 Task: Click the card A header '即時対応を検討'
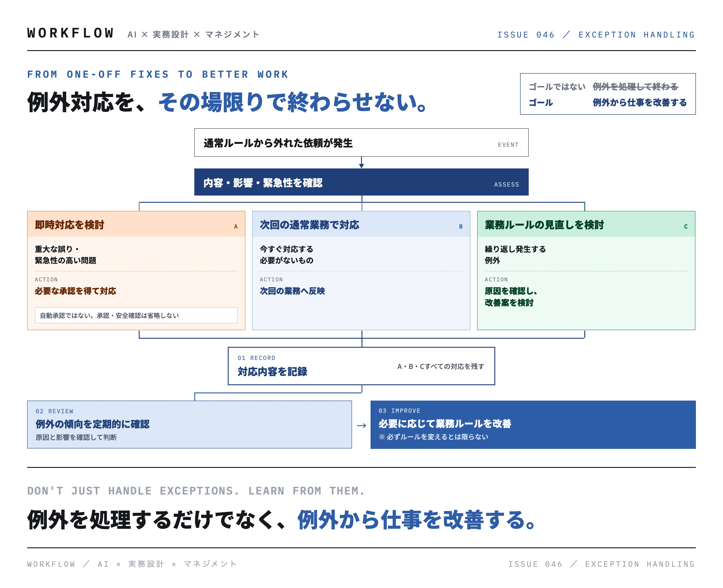(136, 224)
